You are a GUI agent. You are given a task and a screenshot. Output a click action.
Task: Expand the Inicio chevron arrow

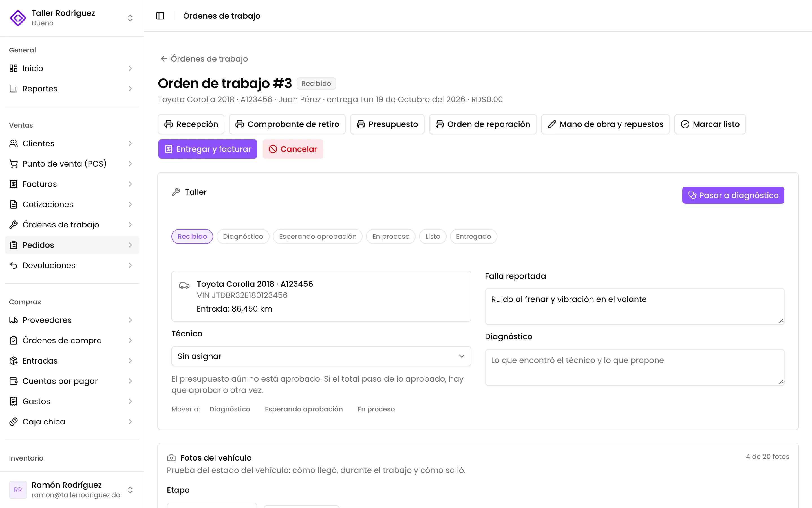pyautogui.click(x=130, y=68)
